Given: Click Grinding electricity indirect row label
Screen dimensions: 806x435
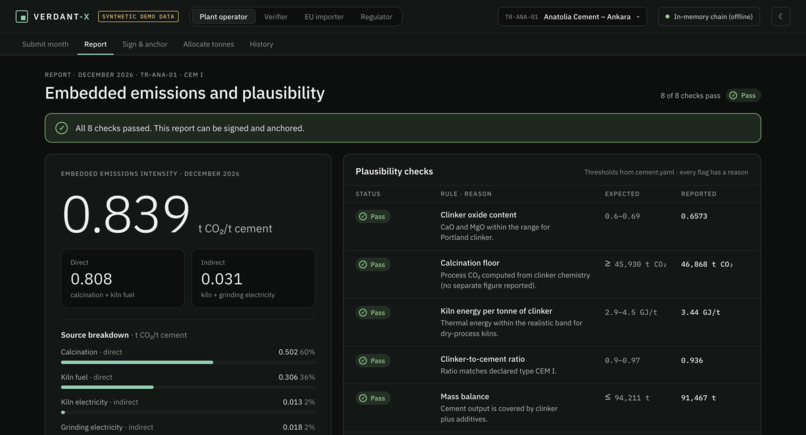Looking at the screenshot, I should (x=107, y=427).
